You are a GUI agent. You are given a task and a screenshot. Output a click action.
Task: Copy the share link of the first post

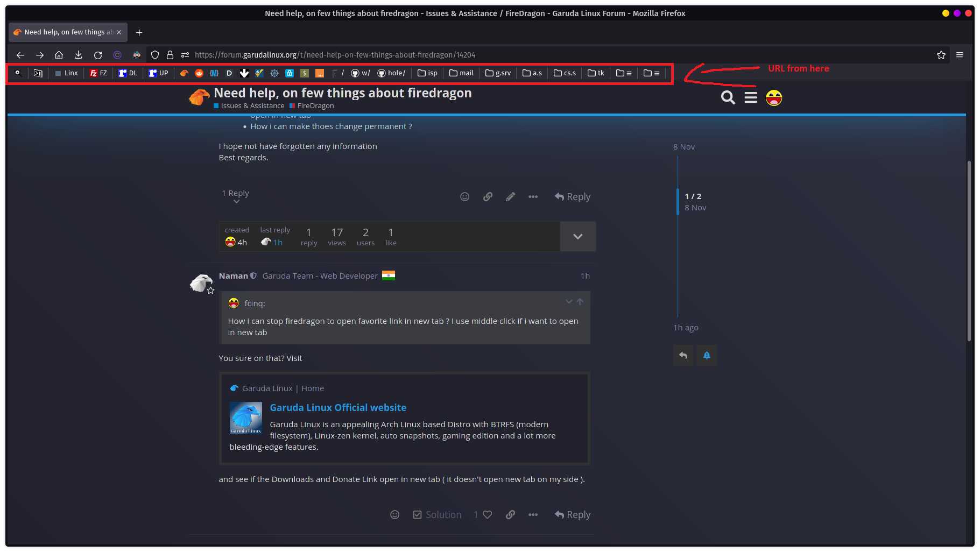click(488, 197)
